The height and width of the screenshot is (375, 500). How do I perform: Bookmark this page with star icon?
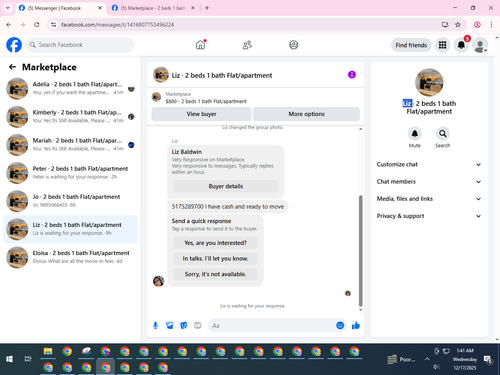click(x=458, y=25)
